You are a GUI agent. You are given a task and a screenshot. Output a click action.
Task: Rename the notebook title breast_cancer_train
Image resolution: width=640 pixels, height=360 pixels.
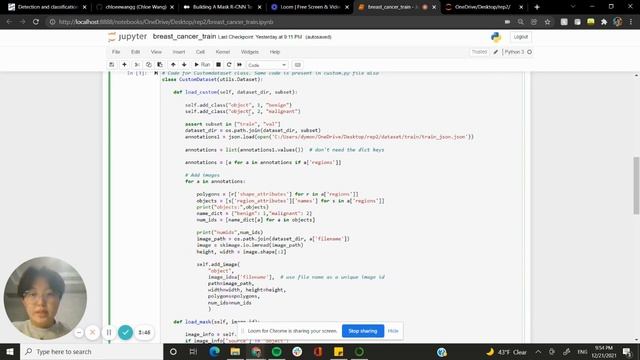[x=184, y=37]
